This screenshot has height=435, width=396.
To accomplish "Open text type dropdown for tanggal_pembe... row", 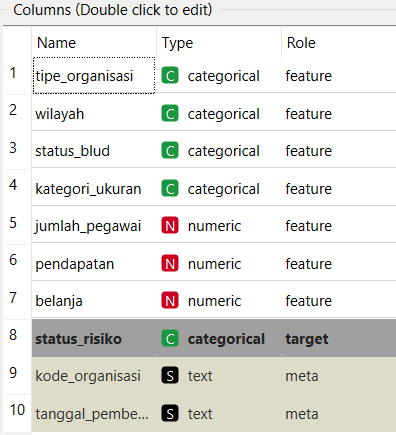I will click(x=219, y=413).
